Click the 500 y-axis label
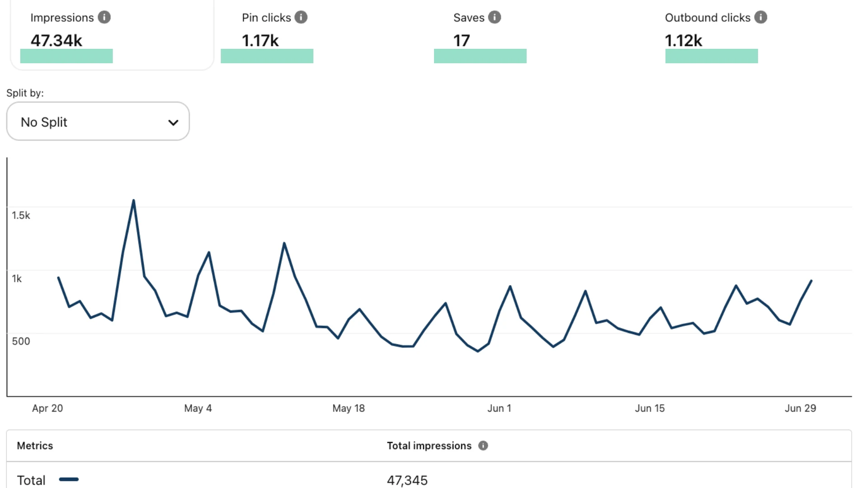The width and height of the screenshot is (868, 488). 21,341
